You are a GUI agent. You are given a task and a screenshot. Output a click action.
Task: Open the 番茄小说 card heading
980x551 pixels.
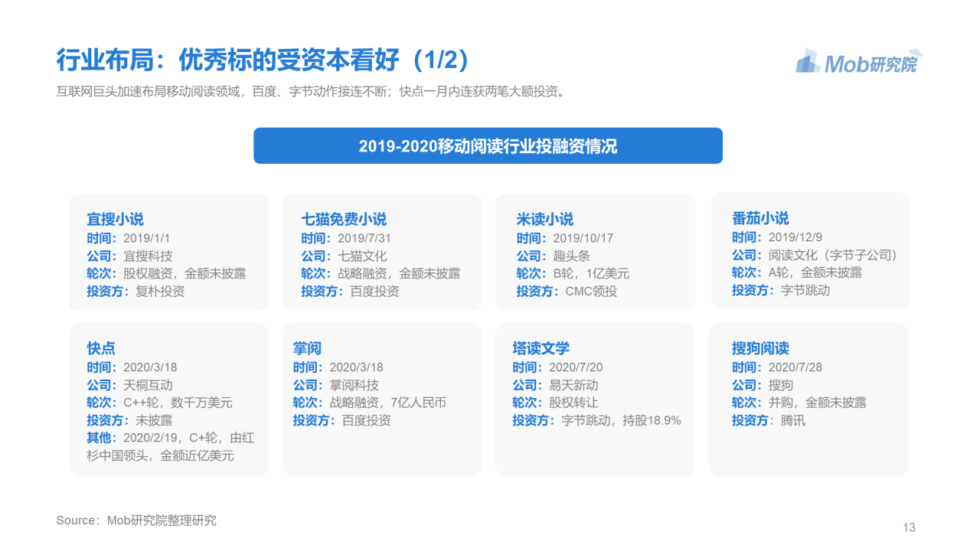tap(760, 218)
